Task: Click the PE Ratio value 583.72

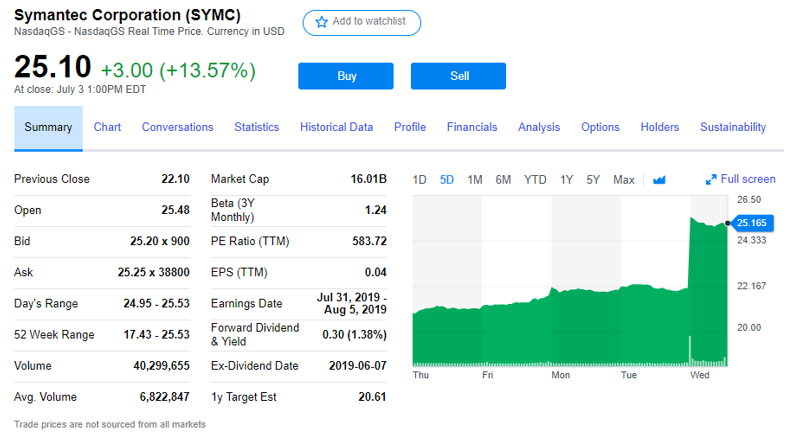Action: coord(369,241)
